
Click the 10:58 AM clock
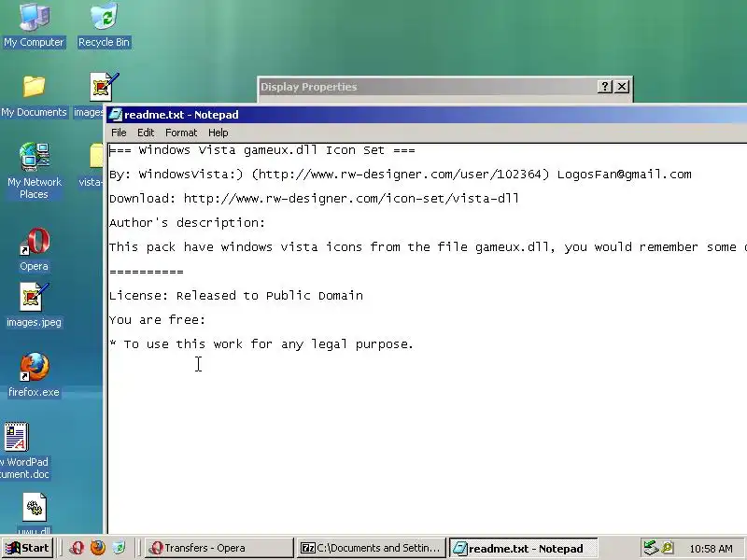pyautogui.click(x=711, y=549)
